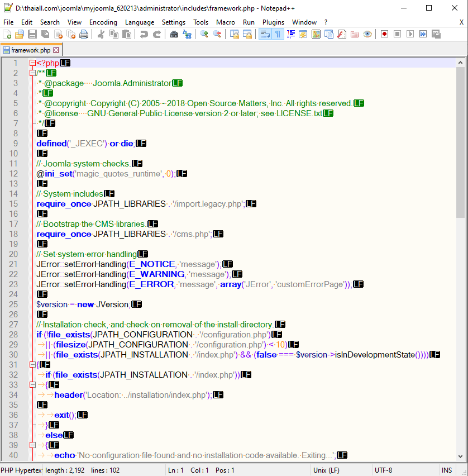Click the Find binoculars icon

point(174,34)
